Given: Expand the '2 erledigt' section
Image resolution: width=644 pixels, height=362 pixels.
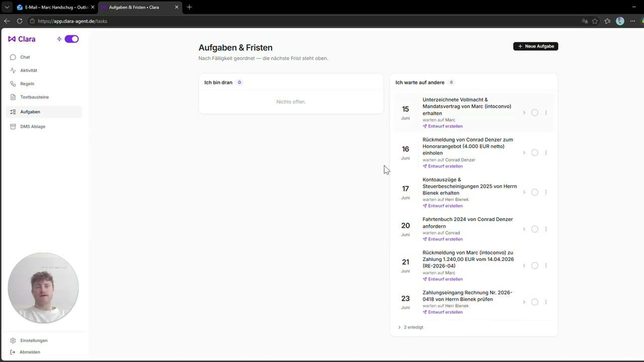Looking at the screenshot, I should click(x=411, y=327).
